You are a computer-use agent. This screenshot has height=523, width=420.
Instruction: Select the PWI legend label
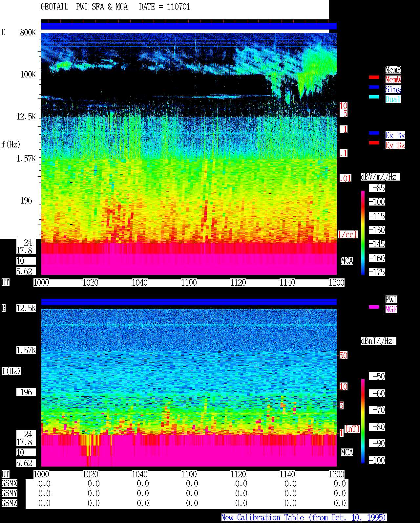pyautogui.click(x=391, y=299)
